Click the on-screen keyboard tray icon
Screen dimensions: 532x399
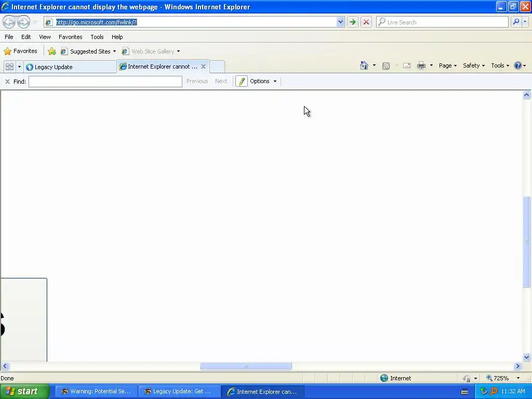click(x=464, y=392)
